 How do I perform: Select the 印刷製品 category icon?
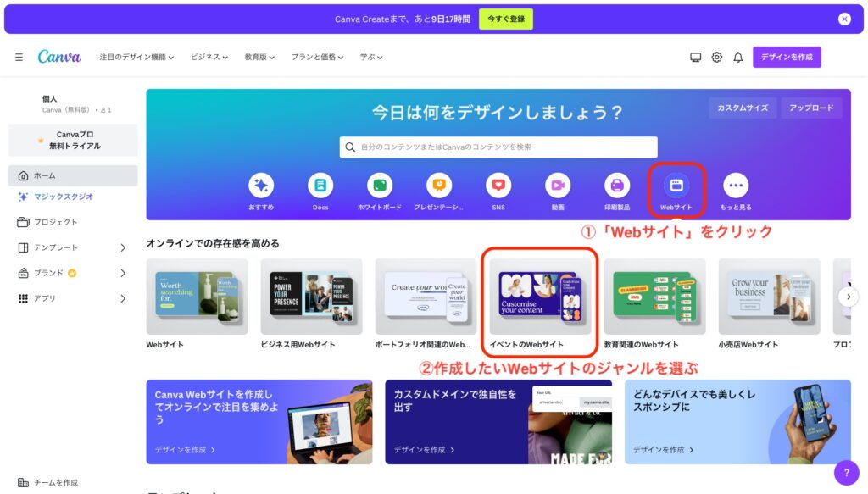click(x=617, y=186)
